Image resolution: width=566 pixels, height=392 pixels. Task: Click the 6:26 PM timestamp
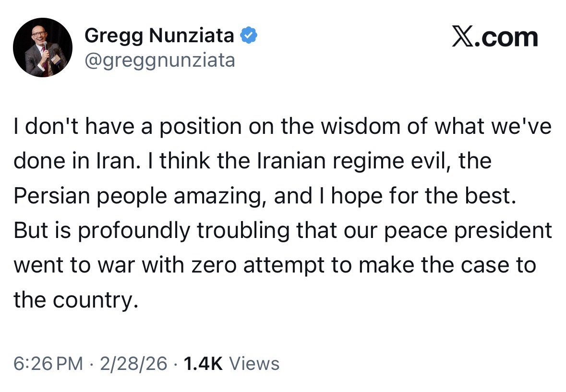[48, 363]
